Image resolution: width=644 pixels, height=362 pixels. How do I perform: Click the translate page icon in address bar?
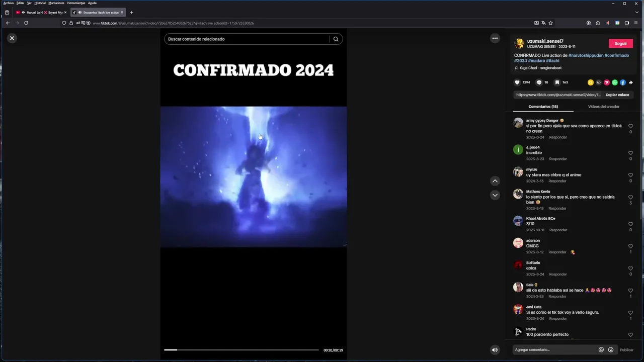543,23
